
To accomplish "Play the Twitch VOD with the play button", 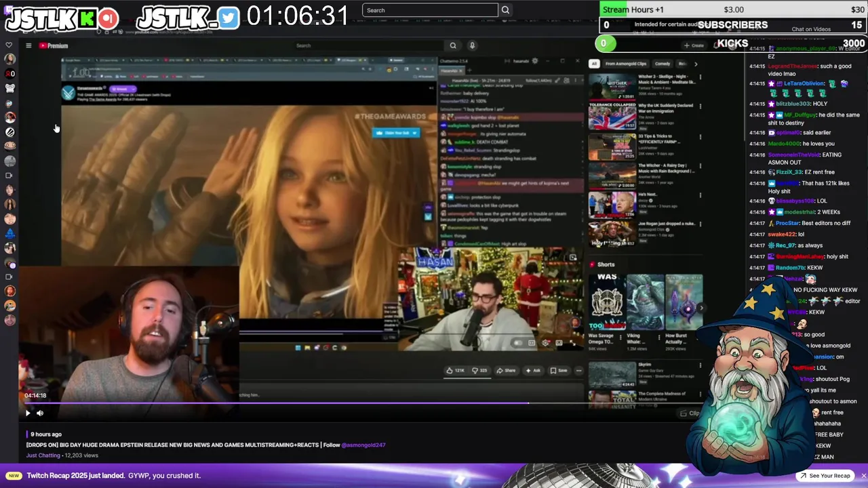I will 28,413.
